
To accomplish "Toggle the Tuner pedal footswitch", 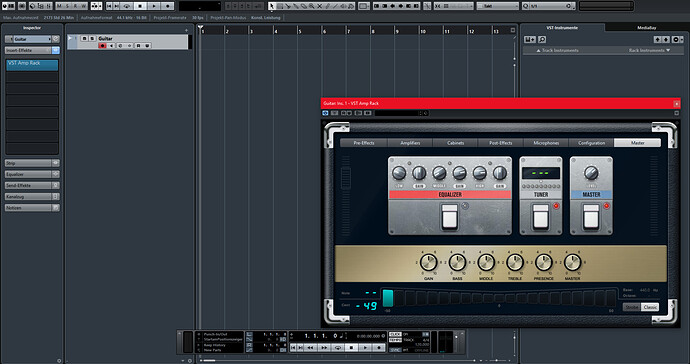I will pos(540,217).
